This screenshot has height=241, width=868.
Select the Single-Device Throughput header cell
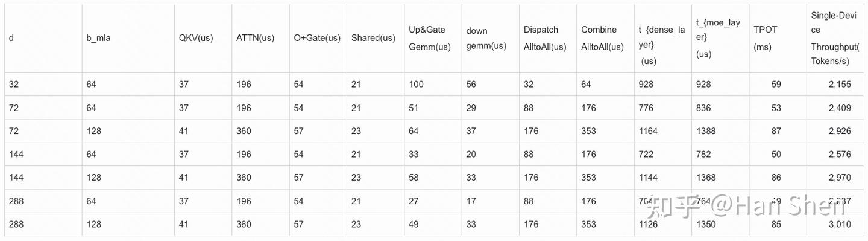[x=835, y=38]
